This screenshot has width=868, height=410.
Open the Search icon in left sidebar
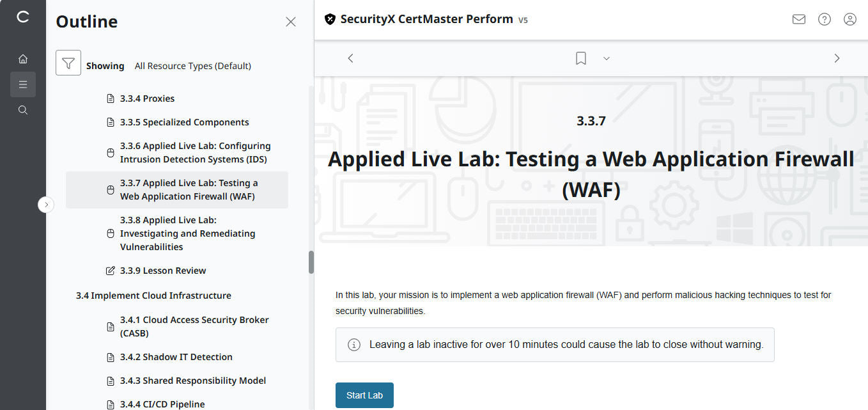tap(23, 110)
